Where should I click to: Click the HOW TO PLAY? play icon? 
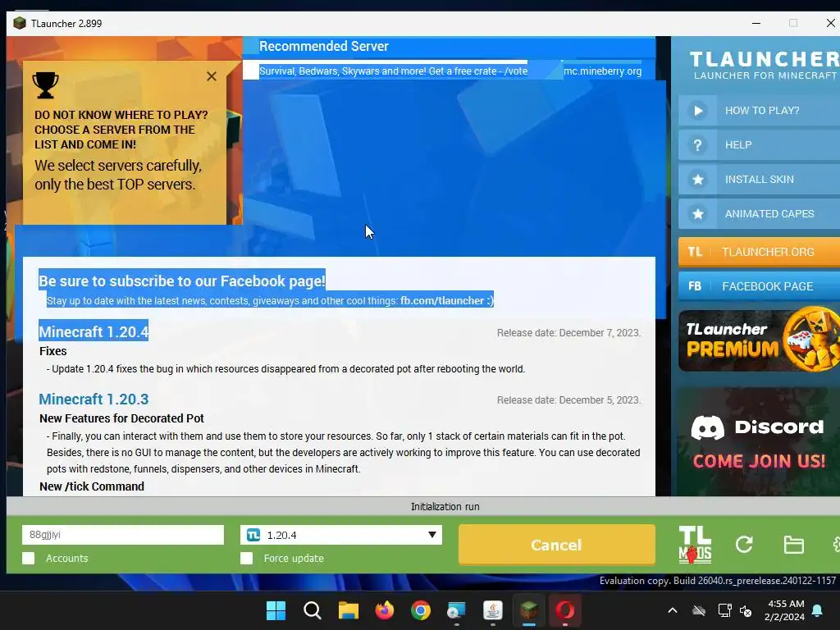coord(697,111)
